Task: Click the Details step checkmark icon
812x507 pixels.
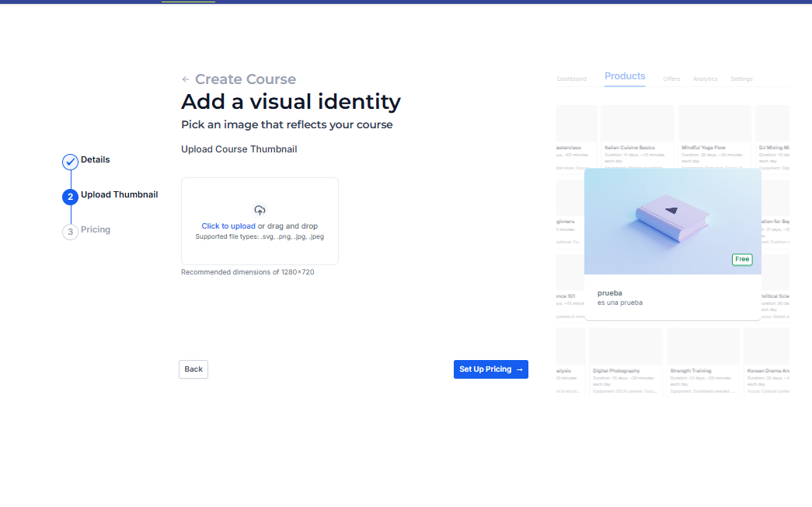Action: click(x=70, y=162)
